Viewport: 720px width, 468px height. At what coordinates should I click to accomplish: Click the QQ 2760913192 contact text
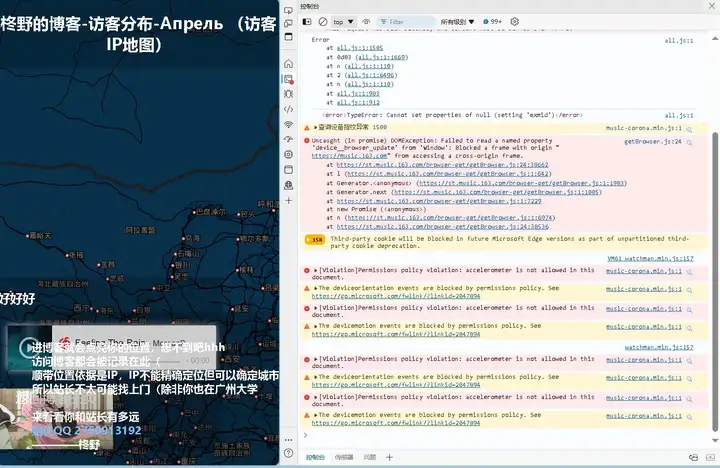(86, 430)
